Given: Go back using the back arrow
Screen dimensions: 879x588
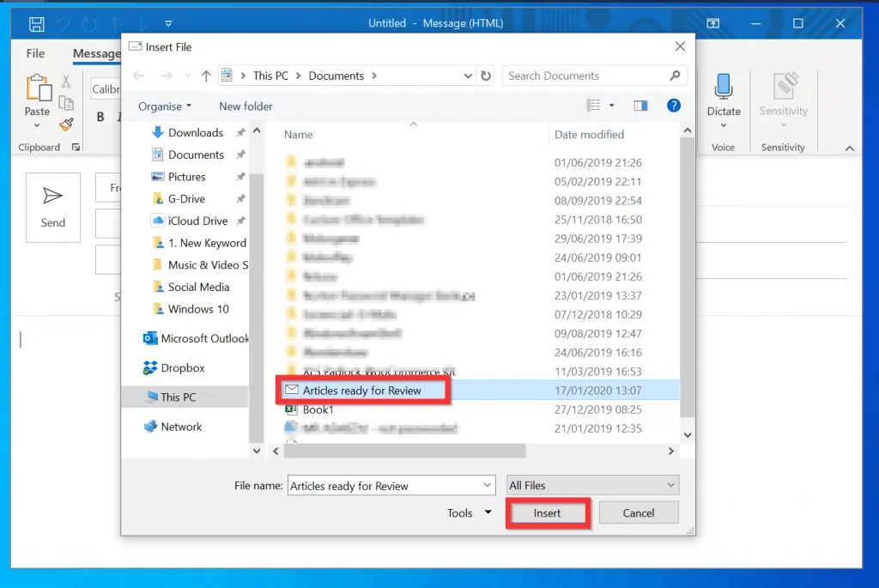Looking at the screenshot, I should 139,76.
